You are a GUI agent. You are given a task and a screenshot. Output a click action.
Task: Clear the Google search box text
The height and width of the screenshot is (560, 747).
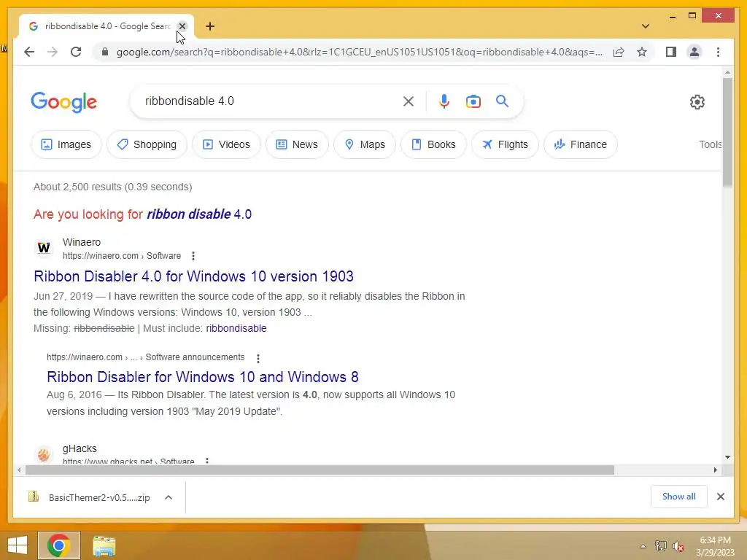tap(409, 101)
